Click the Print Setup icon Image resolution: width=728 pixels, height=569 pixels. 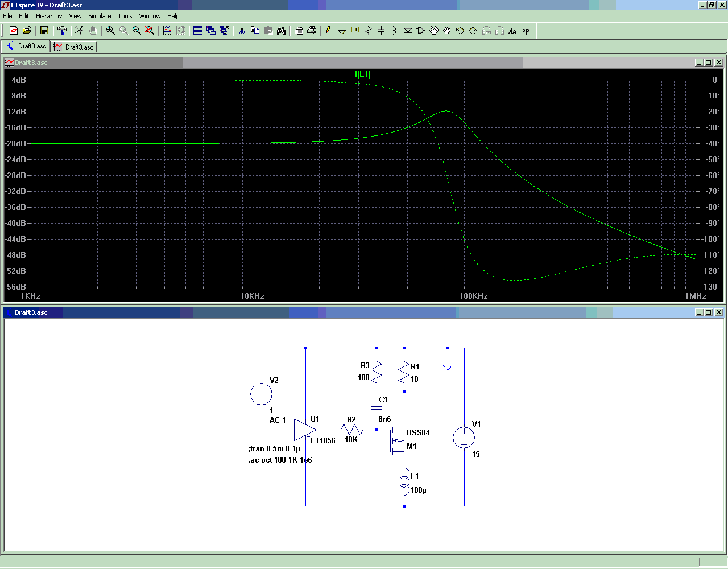(x=299, y=31)
